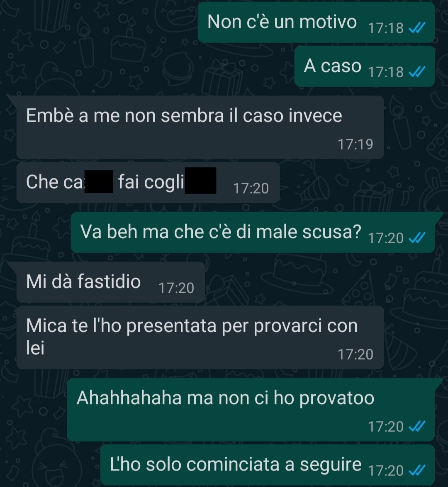This screenshot has width=448, height=487.
Task: Tap the 17:20 timestamp under 'provarci con lei'
Action: click(x=355, y=355)
